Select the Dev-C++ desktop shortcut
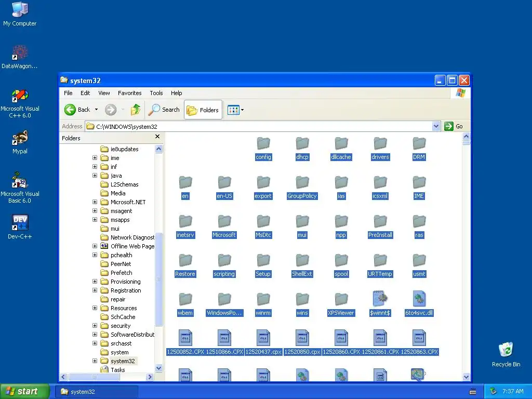532x399 pixels. [x=20, y=227]
